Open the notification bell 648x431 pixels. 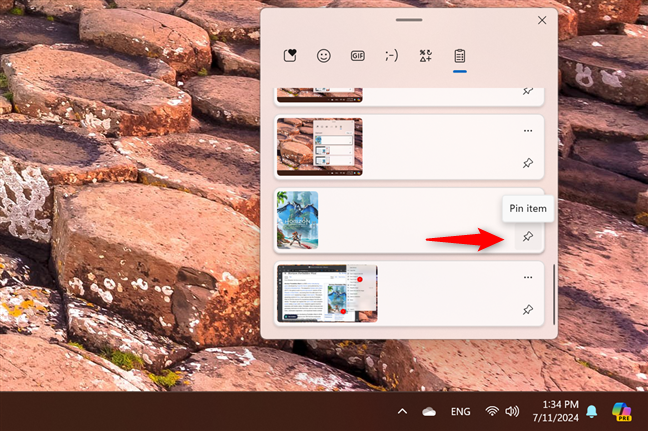[x=591, y=412]
